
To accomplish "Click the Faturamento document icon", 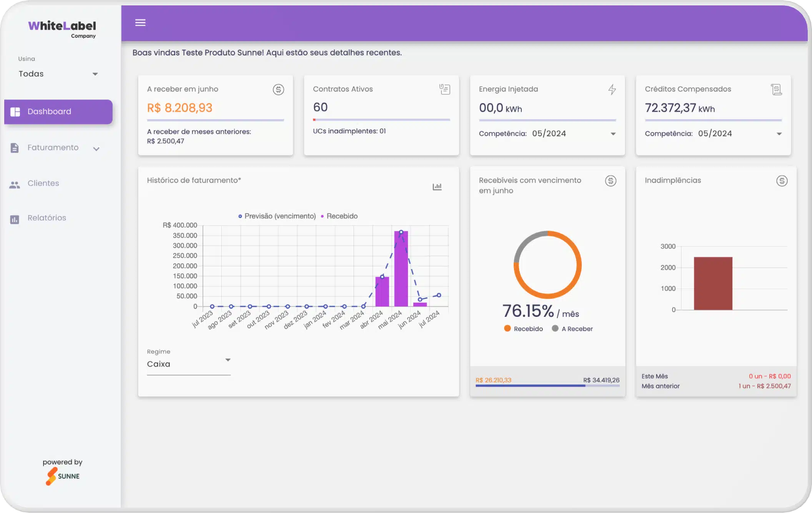I will pos(15,148).
